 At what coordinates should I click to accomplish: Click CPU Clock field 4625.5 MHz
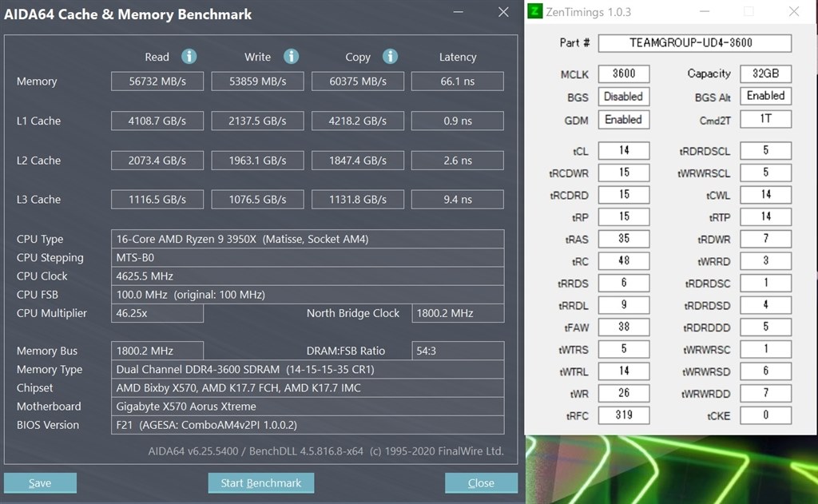[x=308, y=276]
